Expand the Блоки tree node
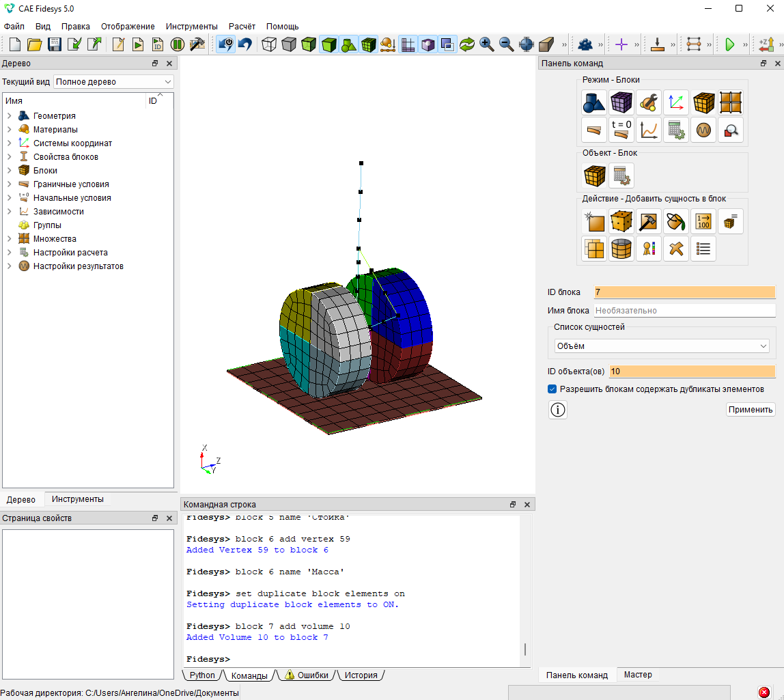This screenshot has height=700, width=784. coord(9,171)
